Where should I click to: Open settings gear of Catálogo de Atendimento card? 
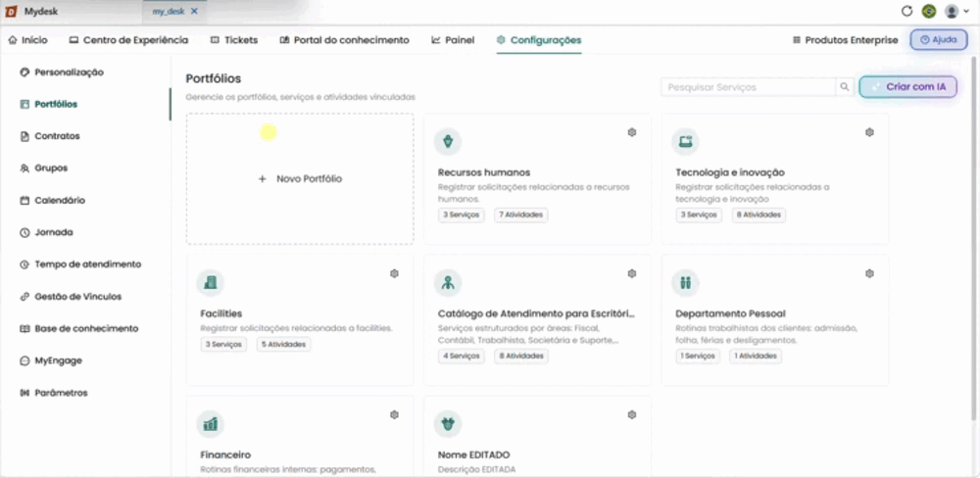pos(632,273)
